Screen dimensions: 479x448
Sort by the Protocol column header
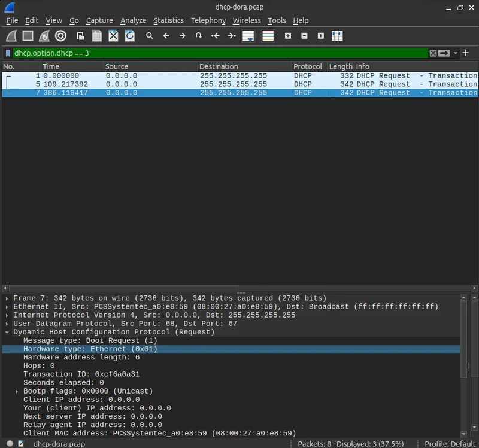click(310, 66)
